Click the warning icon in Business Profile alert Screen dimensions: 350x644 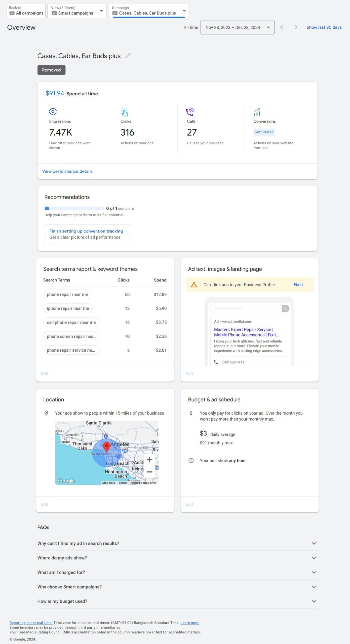point(194,285)
